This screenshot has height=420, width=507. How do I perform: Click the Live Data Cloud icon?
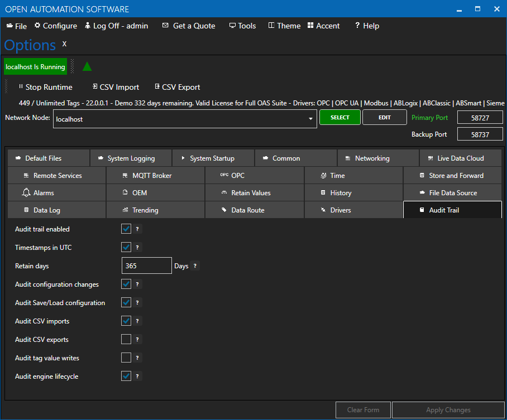click(431, 158)
